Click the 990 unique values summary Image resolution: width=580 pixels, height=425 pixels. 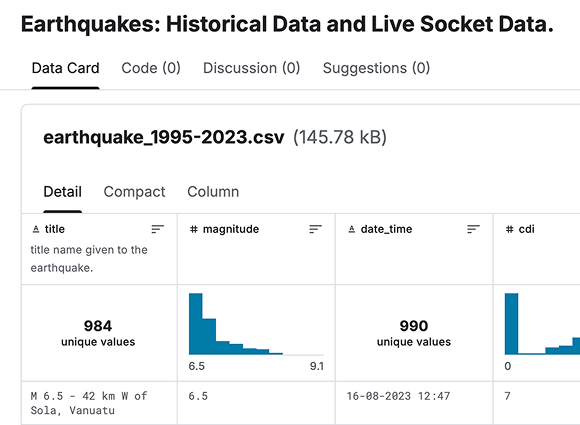coord(414,333)
